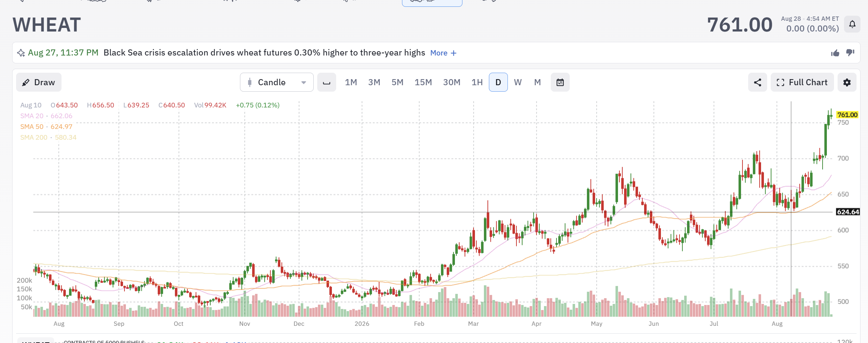Open the chart settings gear

[847, 82]
